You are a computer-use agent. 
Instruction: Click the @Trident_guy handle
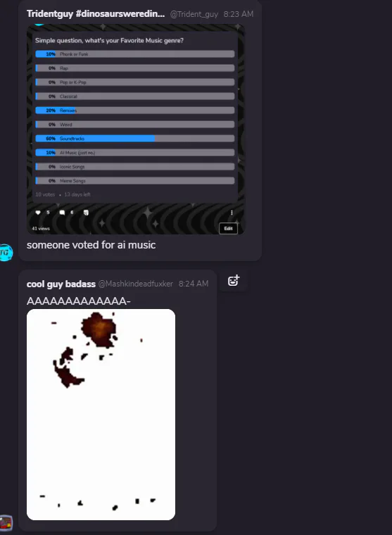(x=194, y=14)
